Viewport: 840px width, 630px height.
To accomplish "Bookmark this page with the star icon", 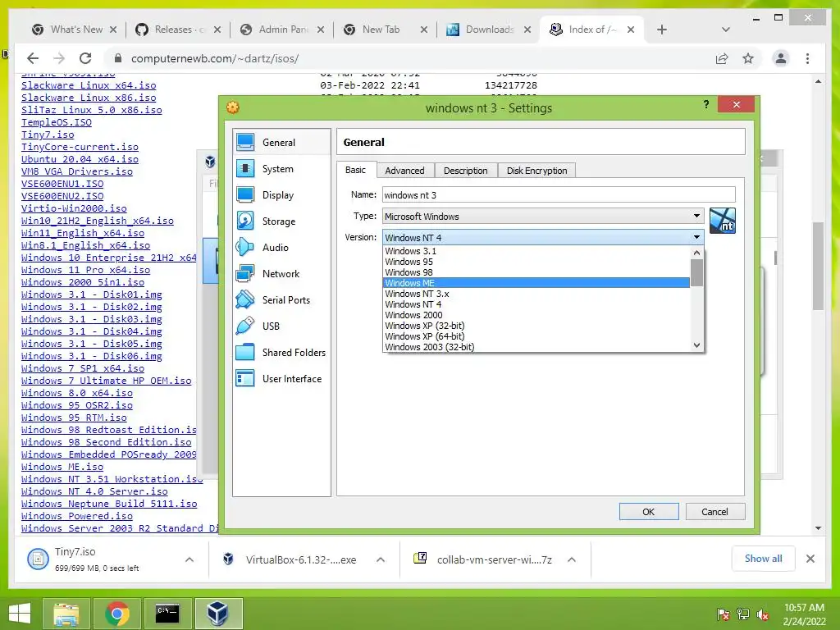I will (x=748, y=58).
